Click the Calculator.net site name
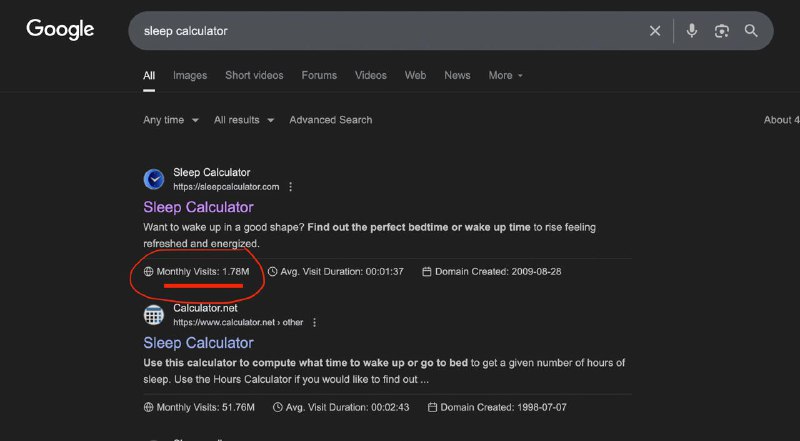 tap(205, 308)
